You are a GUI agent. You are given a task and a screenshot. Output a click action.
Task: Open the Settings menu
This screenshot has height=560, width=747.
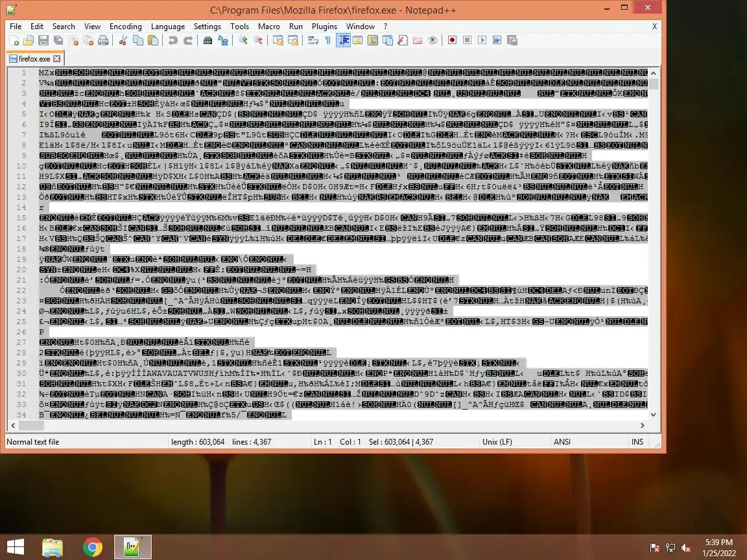coord(207,27)
